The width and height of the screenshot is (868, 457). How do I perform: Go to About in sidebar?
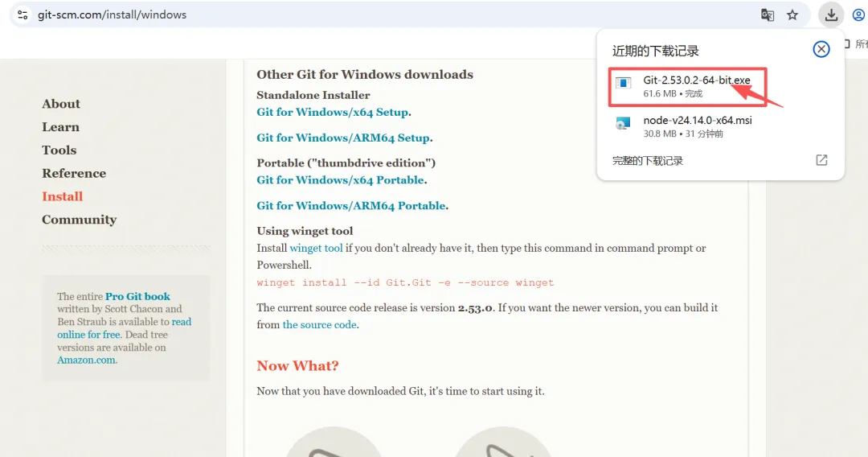[61, 104]
